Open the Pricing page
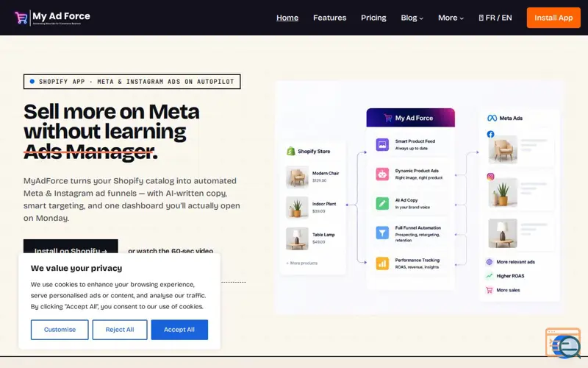This screenshot has width=588, height=368. coord(373,18)
